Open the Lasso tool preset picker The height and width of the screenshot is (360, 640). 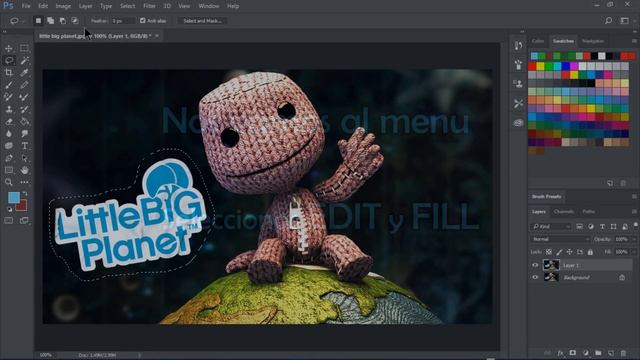tap(17, 20)
